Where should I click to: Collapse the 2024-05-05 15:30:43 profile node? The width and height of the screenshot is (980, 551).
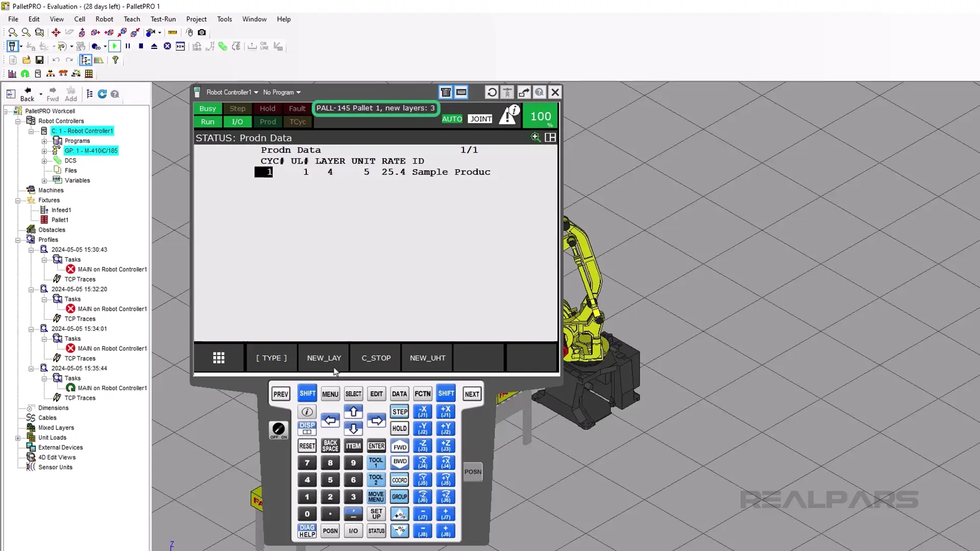click(x=31, y=250)
